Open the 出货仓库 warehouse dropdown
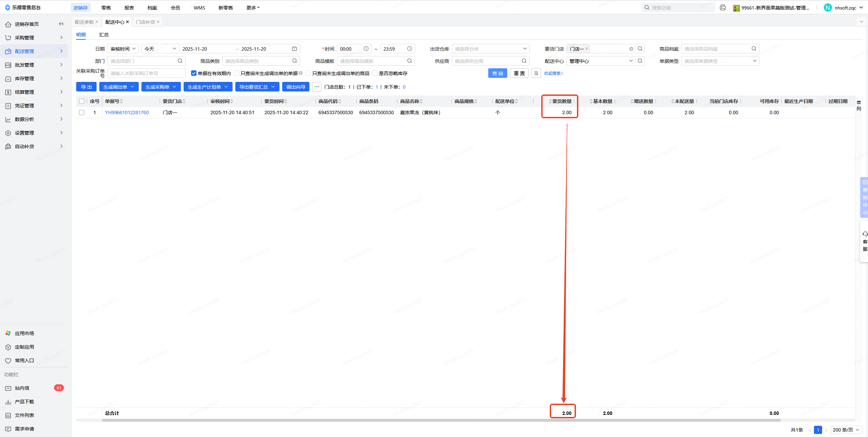Screen dimensions: 868x437 (490, 49)
